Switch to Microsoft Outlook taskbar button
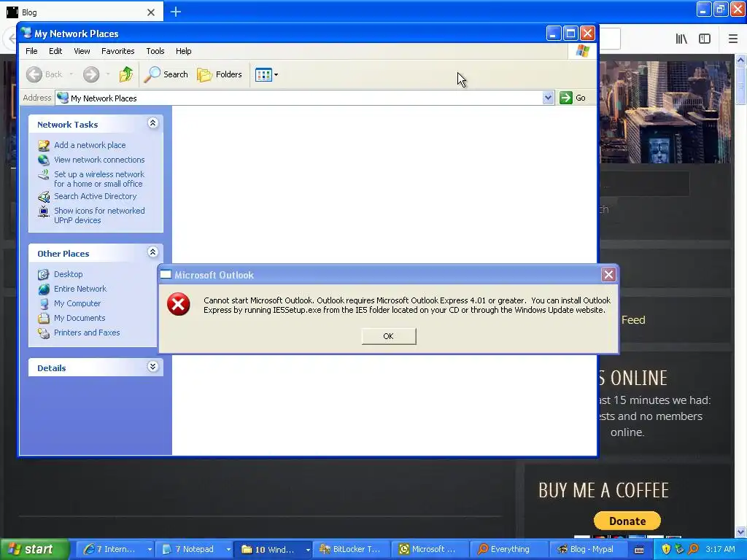The image size is (747, 560). click(x=430, y=550)
